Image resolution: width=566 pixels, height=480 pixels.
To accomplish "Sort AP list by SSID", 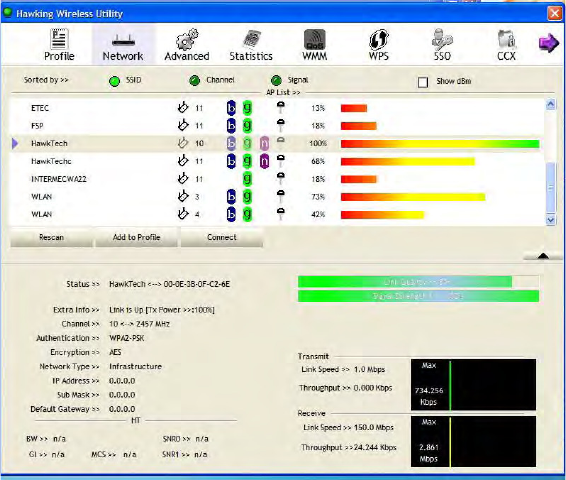I will (114, 81).
